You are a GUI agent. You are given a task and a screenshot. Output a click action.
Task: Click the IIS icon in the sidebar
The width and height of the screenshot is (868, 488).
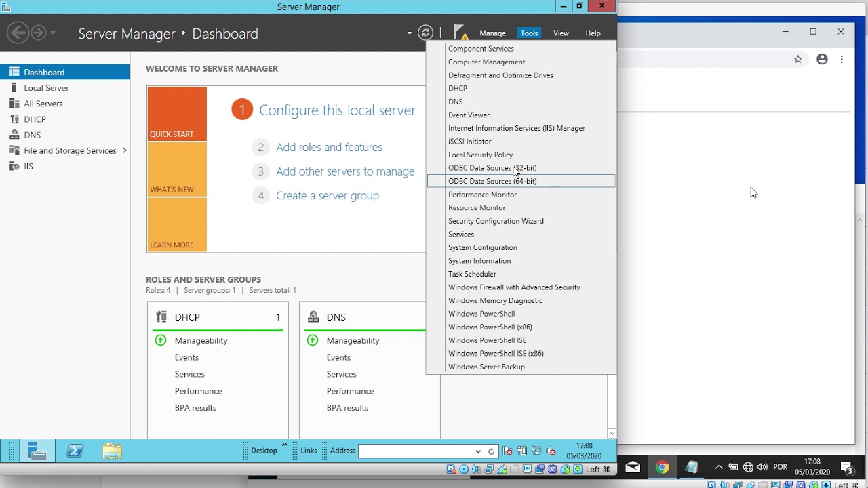click(x=14, y=166)
